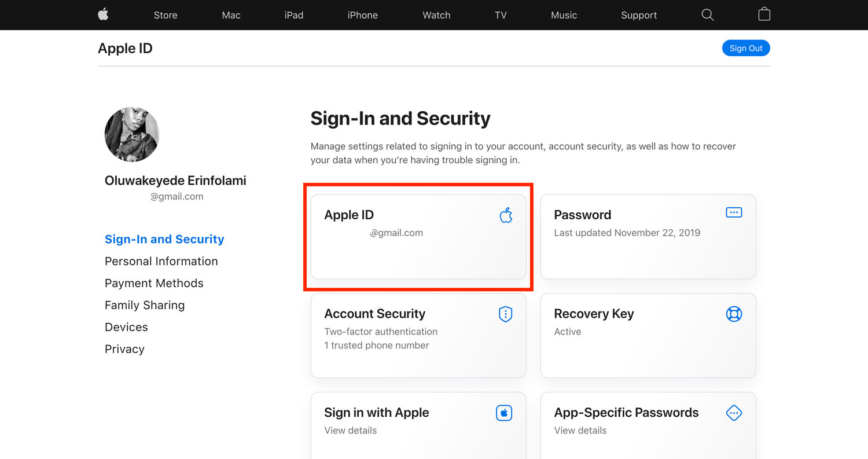Click the Account Security shield icon
The image size is (868, 459).
click(x=506, y=314)
